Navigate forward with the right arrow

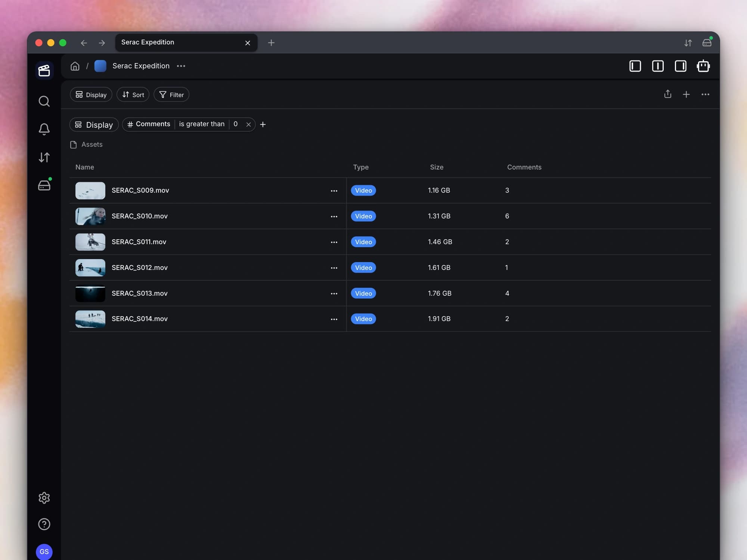[x=102, y=43]
